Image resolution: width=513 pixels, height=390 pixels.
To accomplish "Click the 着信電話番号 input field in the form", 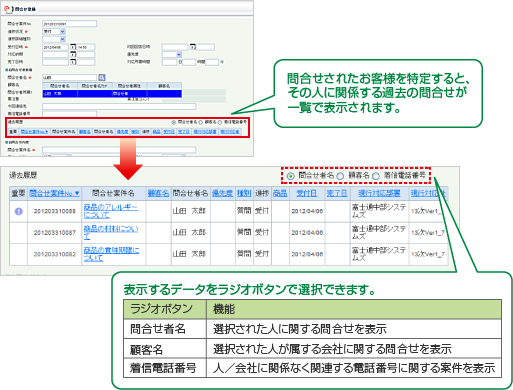I will 69,114.
